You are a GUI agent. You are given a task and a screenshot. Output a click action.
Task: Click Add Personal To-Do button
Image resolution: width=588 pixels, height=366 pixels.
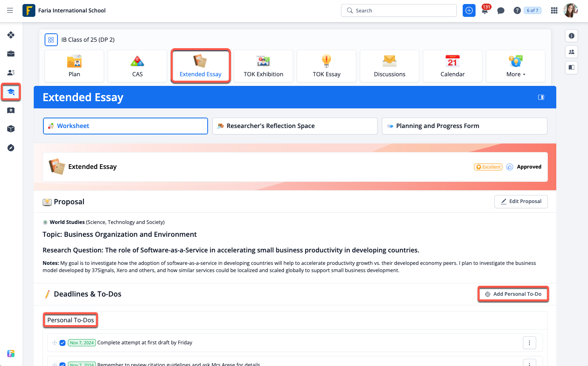tap(513, 294)
